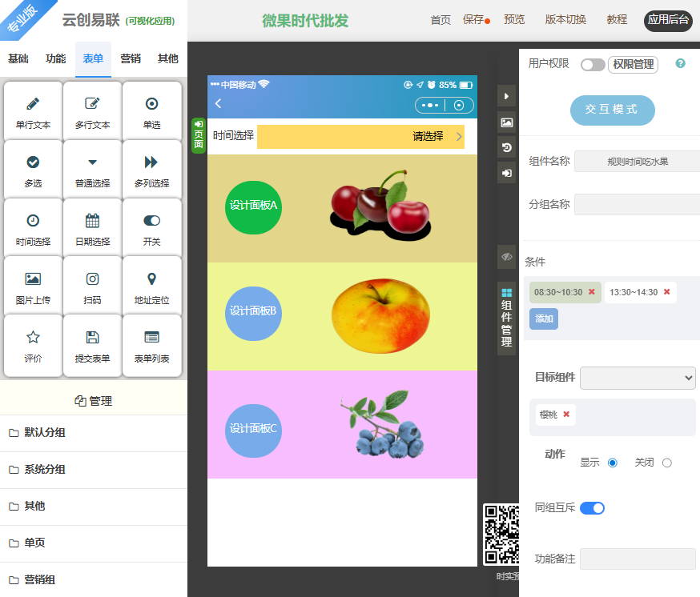Click the add (添加) condition button
Screen dimensions: 700x597
(544, 319)
